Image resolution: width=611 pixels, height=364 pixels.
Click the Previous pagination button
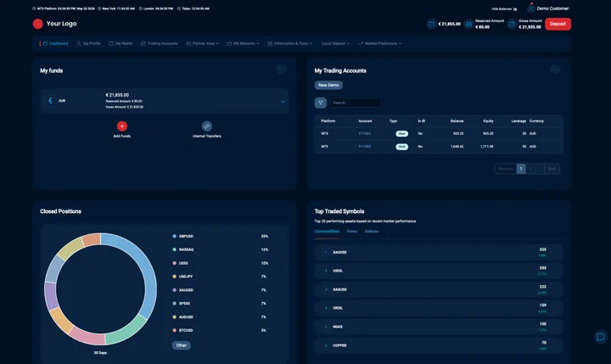coord(506,169)
